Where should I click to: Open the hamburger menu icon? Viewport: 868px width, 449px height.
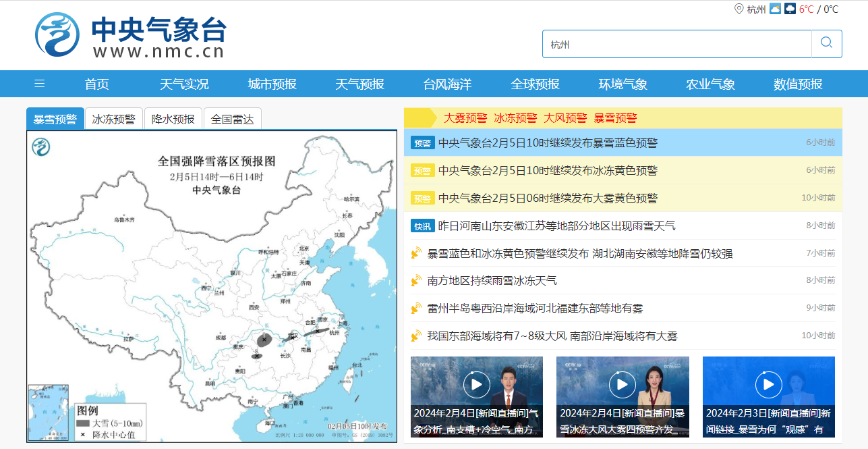(x=40, y=84)
